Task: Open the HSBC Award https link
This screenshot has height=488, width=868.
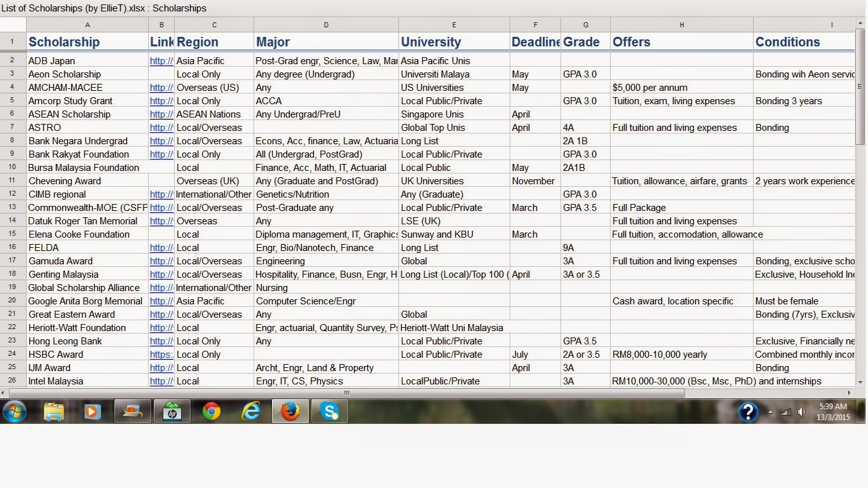Action: coord(161,355)
